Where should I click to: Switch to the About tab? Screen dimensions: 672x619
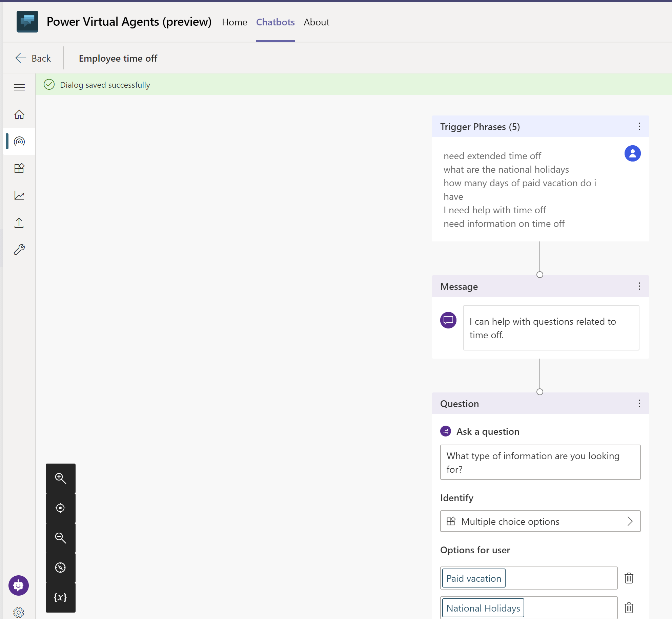point(316,22)
